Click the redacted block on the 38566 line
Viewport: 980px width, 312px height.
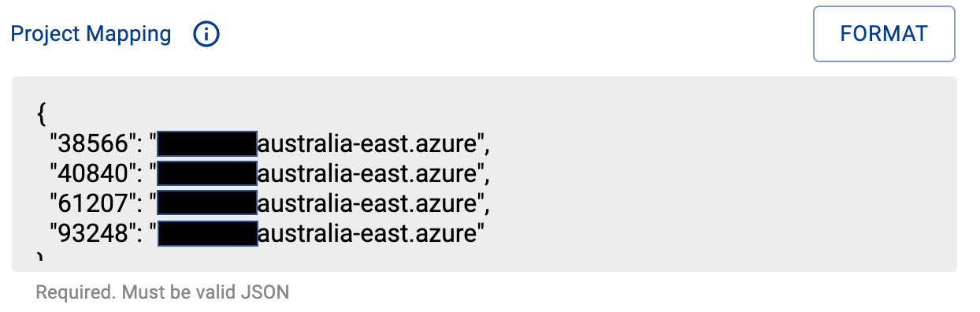tap(207, 144)
